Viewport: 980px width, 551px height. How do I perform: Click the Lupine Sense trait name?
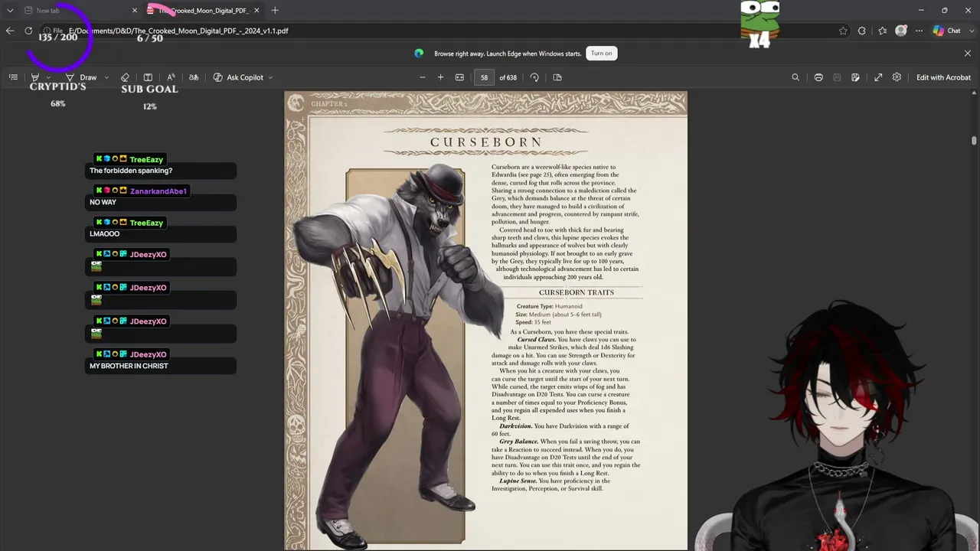518,481
